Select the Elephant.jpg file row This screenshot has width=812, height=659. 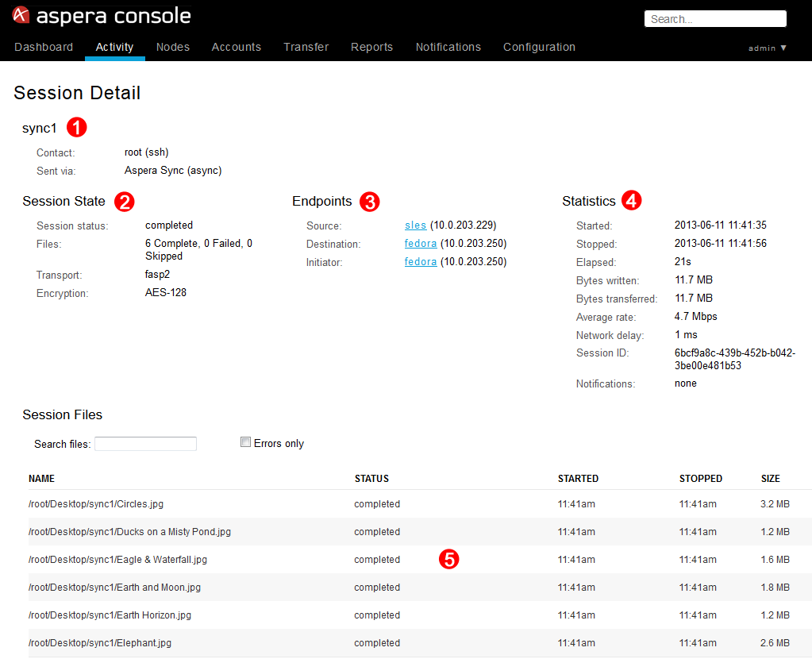420,643
